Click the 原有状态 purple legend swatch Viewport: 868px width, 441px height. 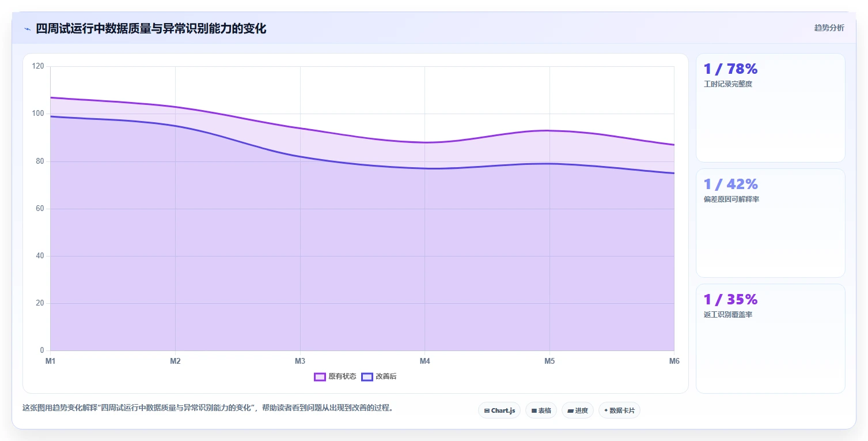[x=320, y=376]
